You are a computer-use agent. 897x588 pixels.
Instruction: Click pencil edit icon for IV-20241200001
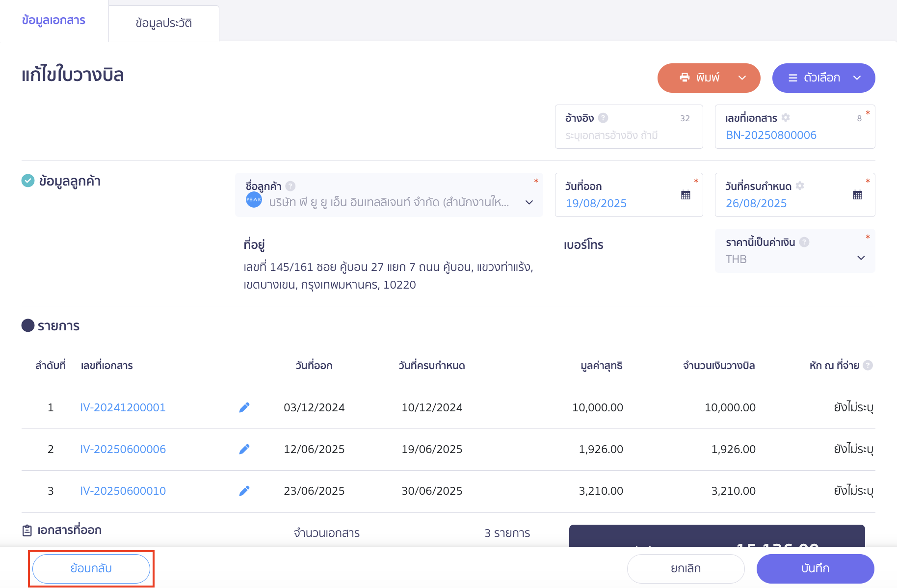244,407
